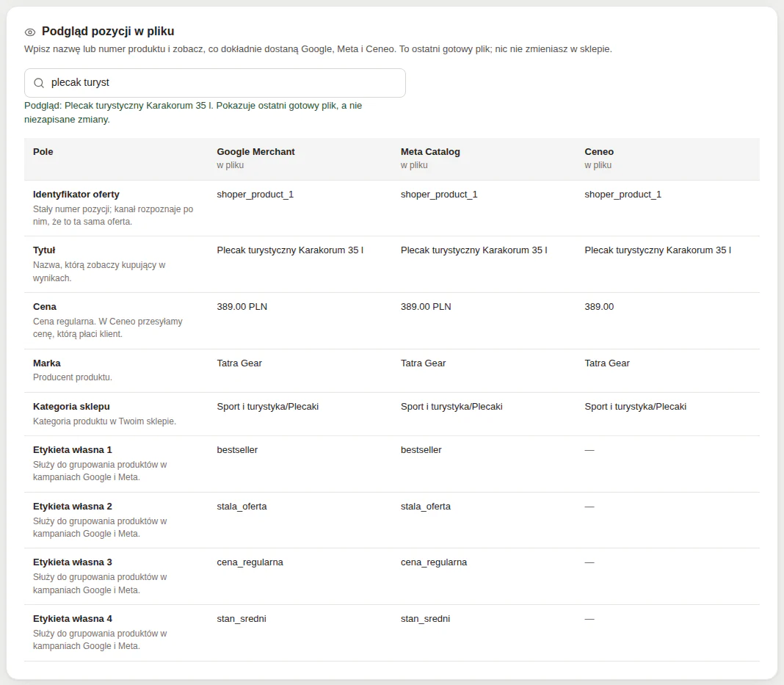Click the 'Pole' column header
The image size is (784, 685).
tap(43, 151)
